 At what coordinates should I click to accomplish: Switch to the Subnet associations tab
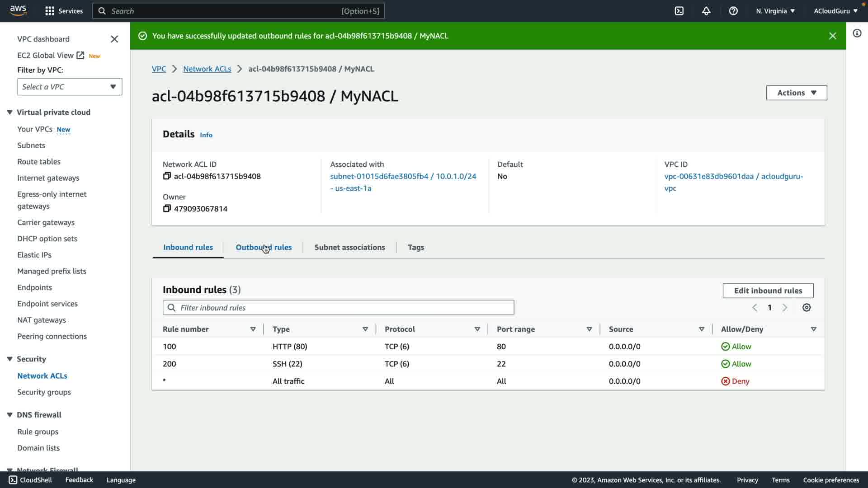(349, 247)
